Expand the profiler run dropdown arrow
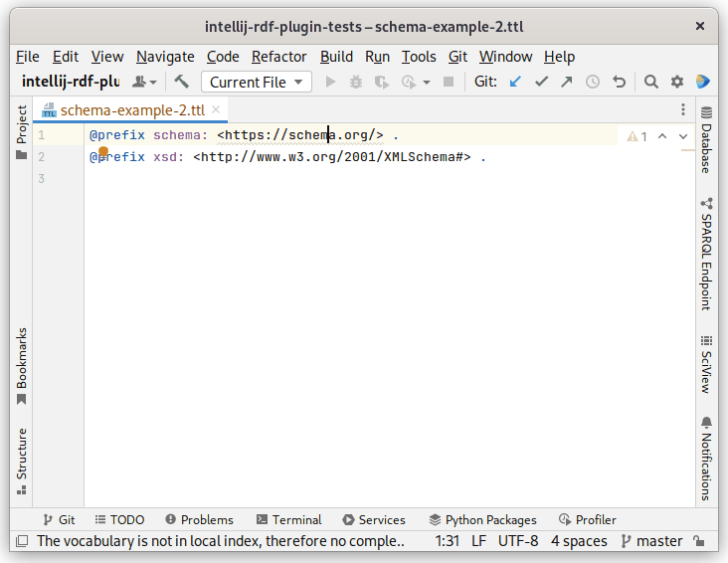The height and width of the screenshot is (563, 728). tap(427, 83)
